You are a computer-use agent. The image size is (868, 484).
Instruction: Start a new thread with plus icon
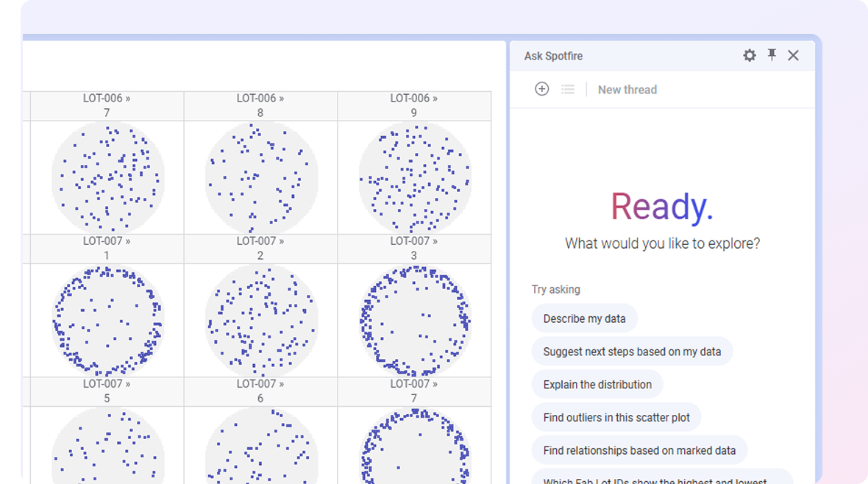pyautogui.click(x=542, y=88)
